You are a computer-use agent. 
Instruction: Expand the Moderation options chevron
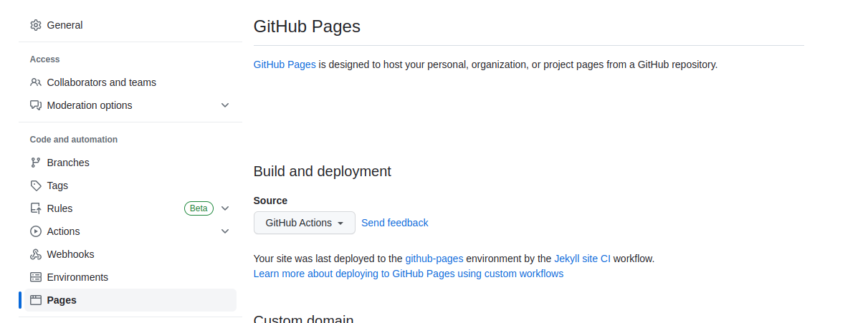tap(225, 105)
